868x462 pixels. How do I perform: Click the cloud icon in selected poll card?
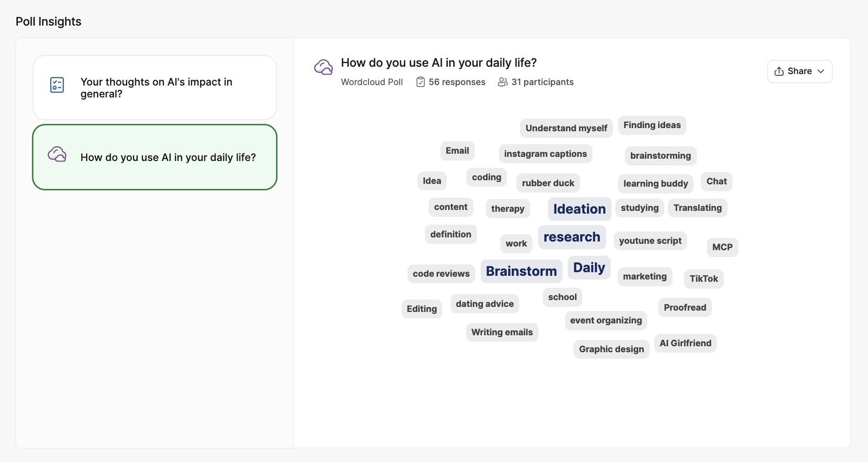coord(57,155)
